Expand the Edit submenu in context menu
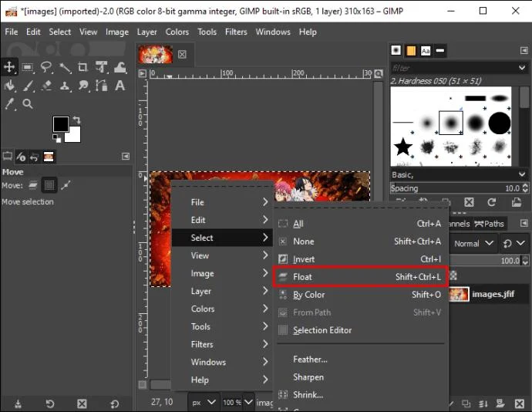The width and height of the screenshot is (532, 412). (x=222, y=220)
